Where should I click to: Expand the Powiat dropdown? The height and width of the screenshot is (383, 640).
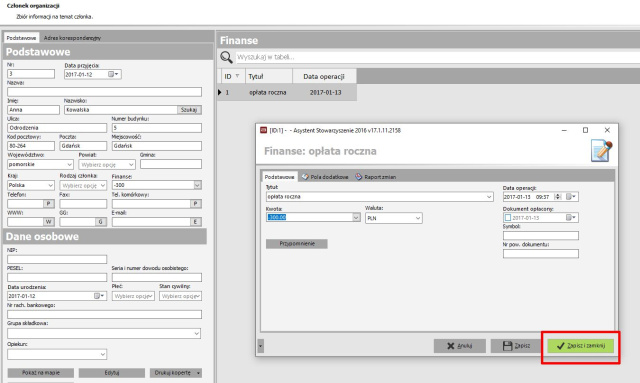[131, 165]
